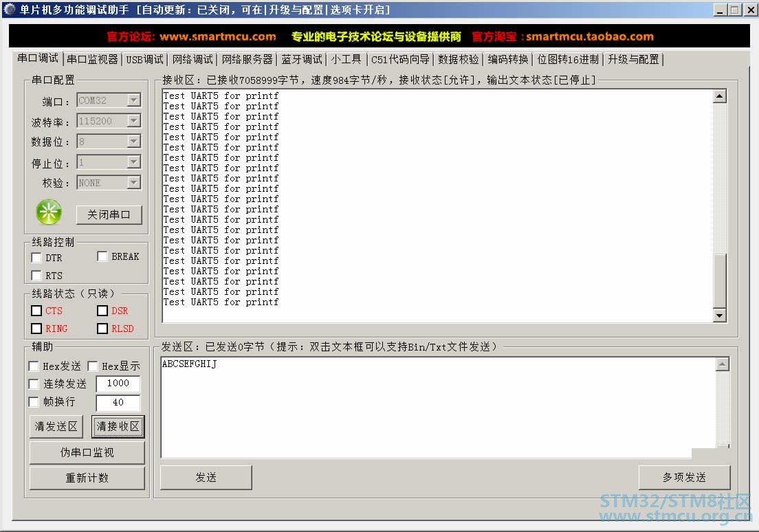Toggle the RTS checkbox
Screen dimensions: 759x532
pyautogui.click(x=36, y=276)
